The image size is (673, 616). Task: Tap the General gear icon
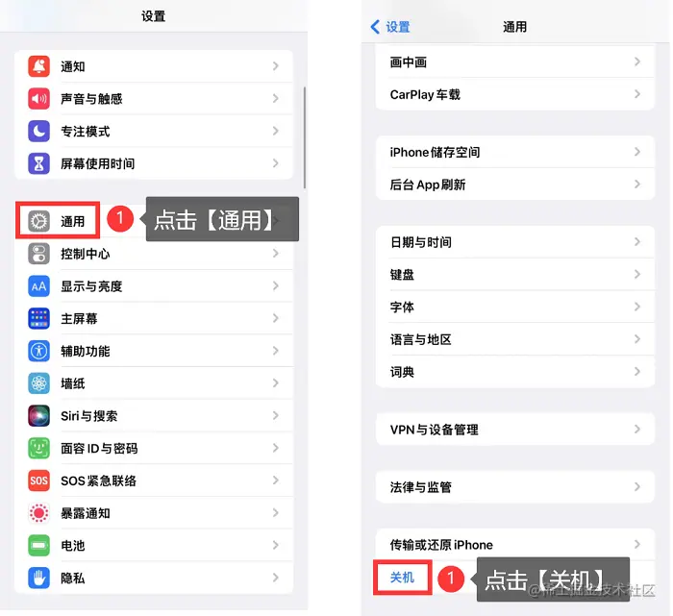tap(39, 221)
